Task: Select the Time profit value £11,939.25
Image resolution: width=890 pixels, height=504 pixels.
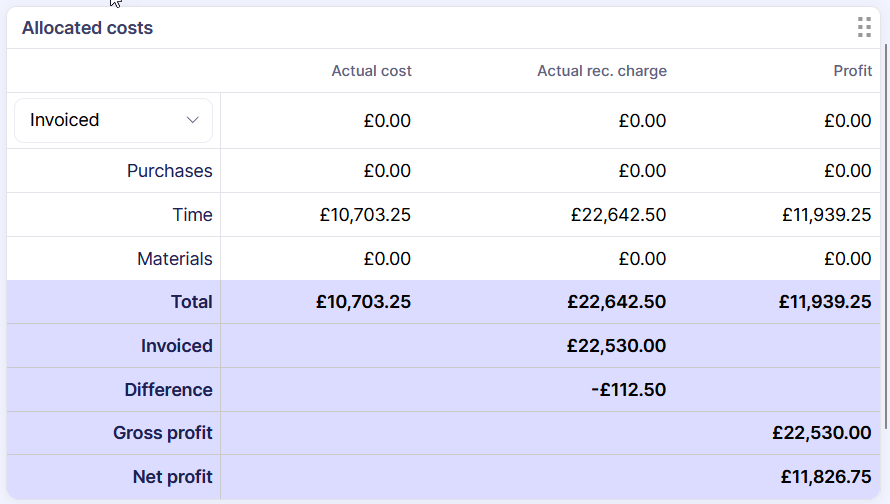Action: [826, 215]
